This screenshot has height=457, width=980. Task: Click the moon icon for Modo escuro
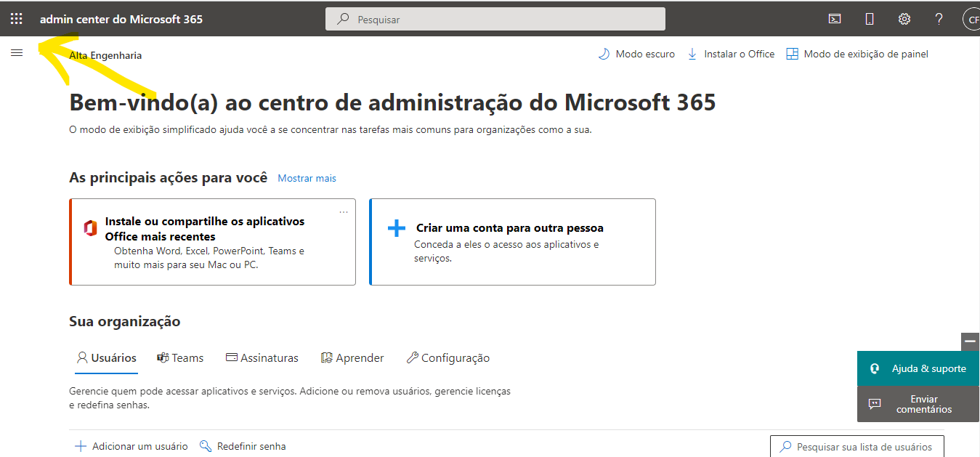click(604, 54)
